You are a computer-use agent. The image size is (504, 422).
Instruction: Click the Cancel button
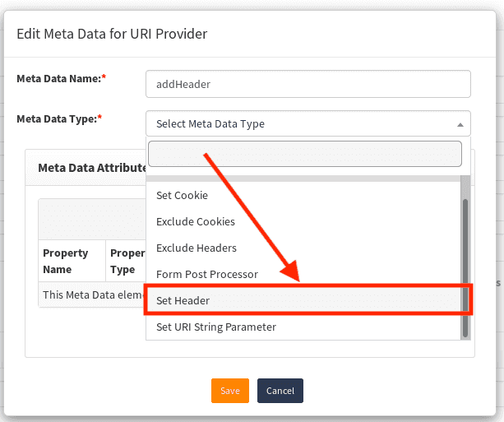tap(280, 391)
